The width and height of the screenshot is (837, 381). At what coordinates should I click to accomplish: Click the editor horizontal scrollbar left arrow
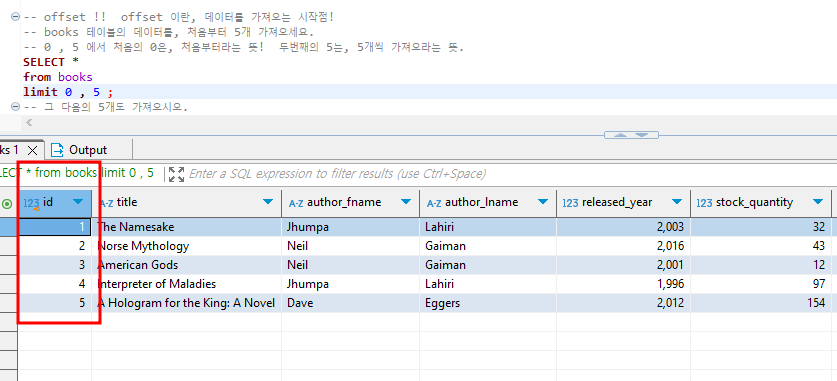29,123
